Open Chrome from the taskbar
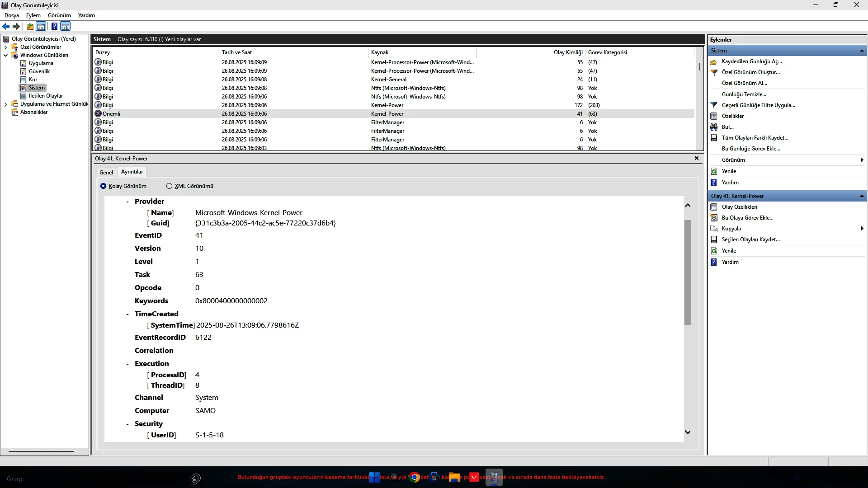The height and width of the screenshot is (488, 868). pos(414,477)
